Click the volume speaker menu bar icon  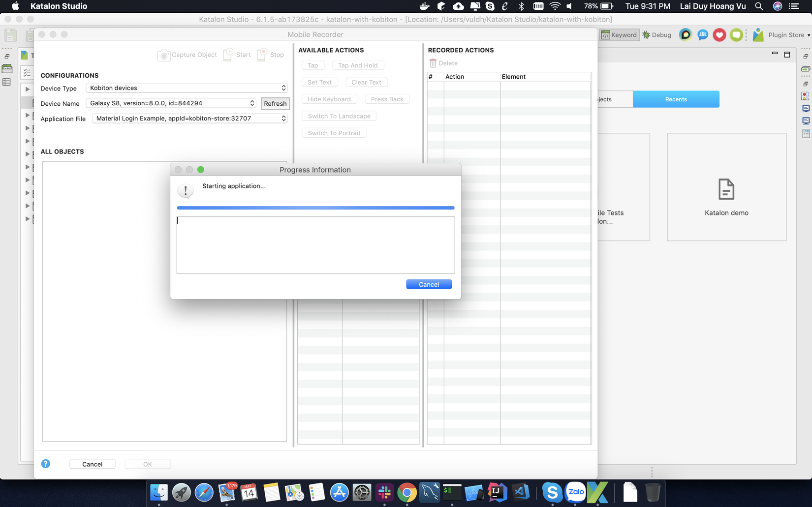point(570,6)
